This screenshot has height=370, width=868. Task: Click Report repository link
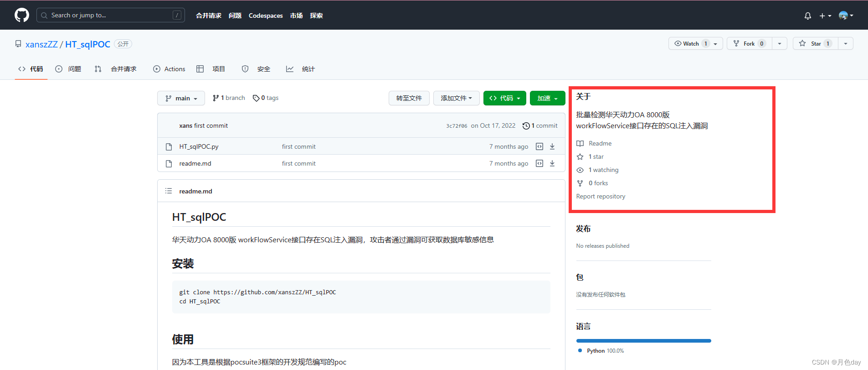[x=601, y=196]
